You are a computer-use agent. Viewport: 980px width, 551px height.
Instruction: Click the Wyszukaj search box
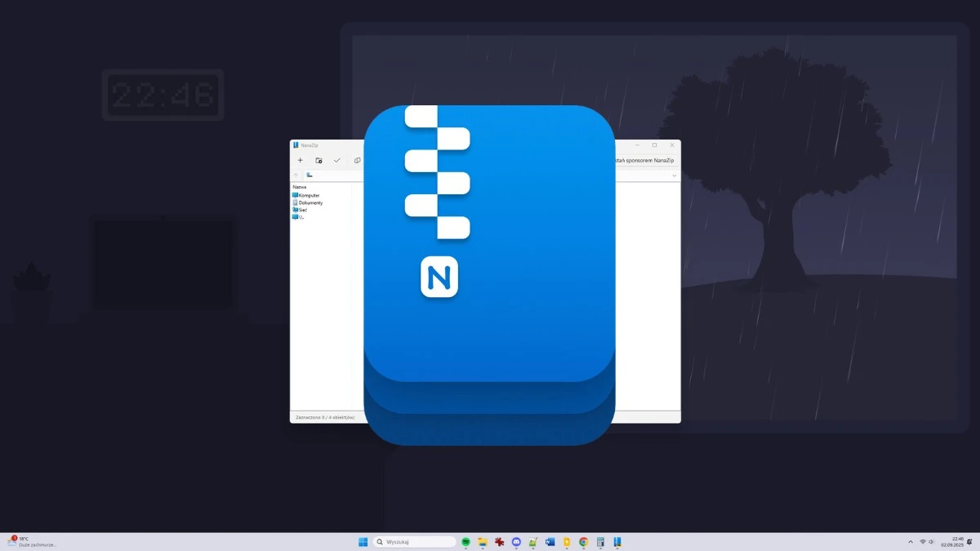pos(412,541)
